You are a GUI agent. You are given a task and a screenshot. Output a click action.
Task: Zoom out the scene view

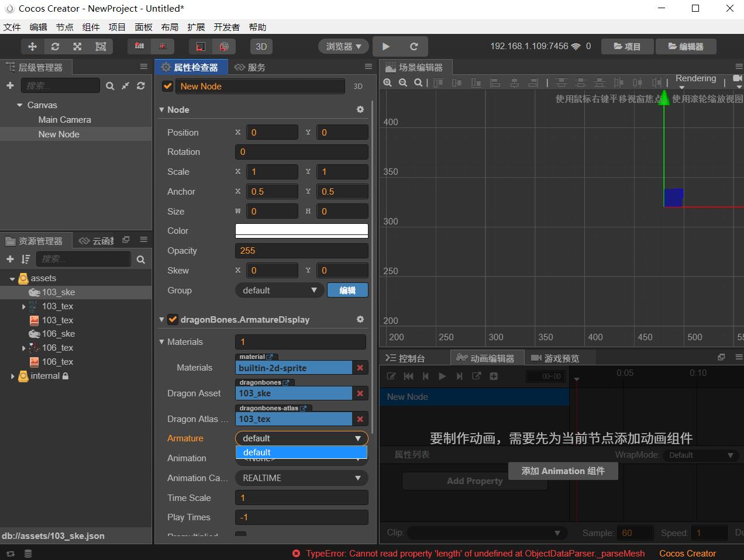(403, 82)
